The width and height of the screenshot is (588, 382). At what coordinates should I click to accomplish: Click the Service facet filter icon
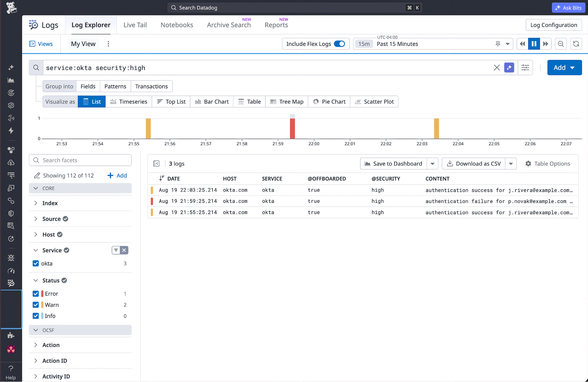click(116, 250)
